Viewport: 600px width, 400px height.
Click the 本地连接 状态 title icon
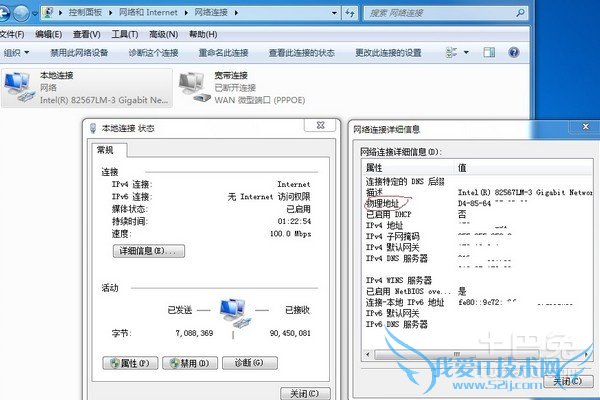pyautogui.click(x=93, y=128)
